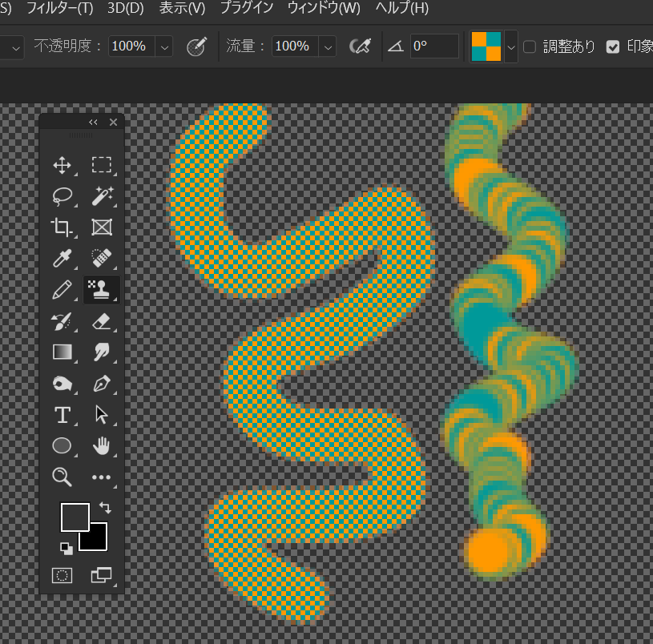Enable the 調整あり checkbox
The width and height of the screenshot is (653, 644).
point(530,46)
